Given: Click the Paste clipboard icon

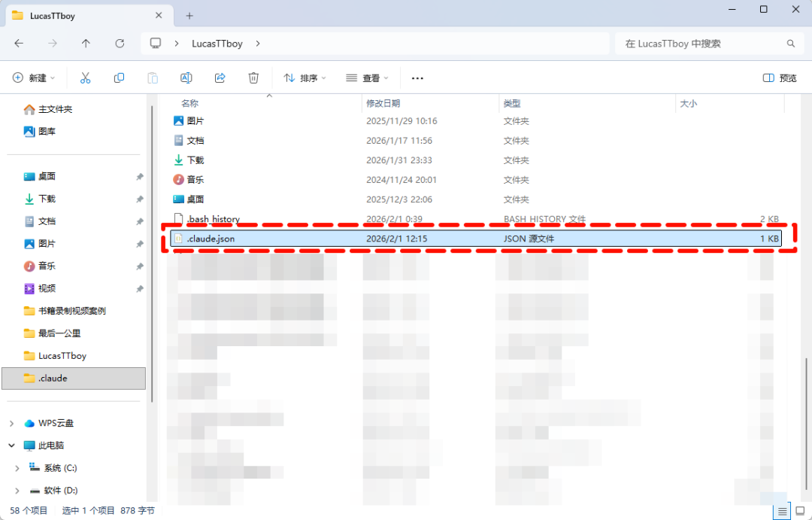Looking at the screenshot, I should coord(152,78).
